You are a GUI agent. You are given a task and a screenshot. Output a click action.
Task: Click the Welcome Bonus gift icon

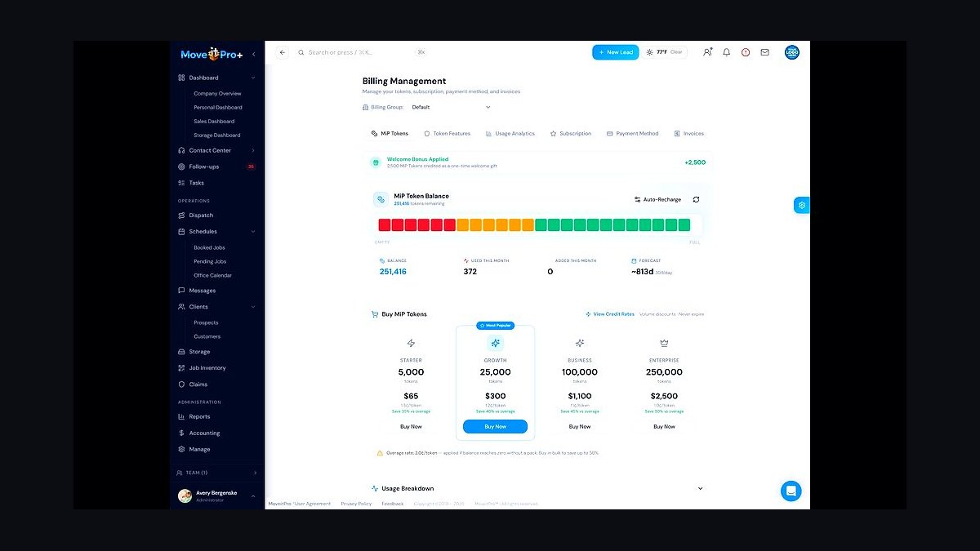tap(376, 162)
